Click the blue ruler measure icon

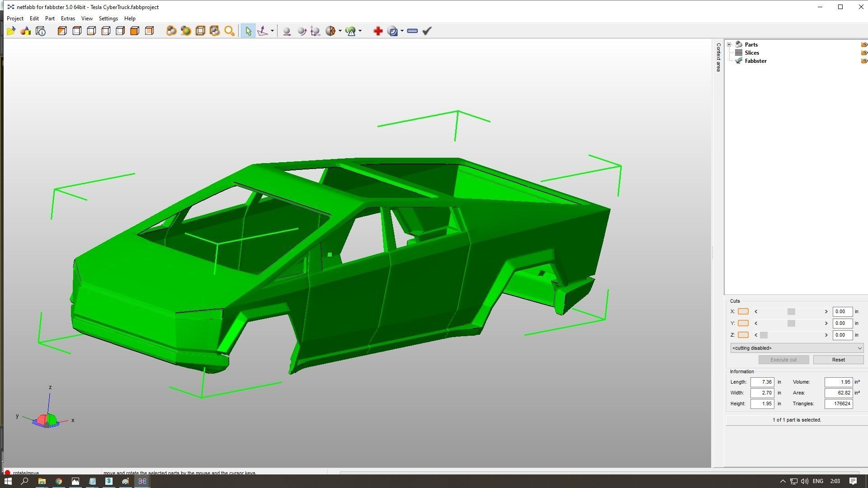[412, 31]
